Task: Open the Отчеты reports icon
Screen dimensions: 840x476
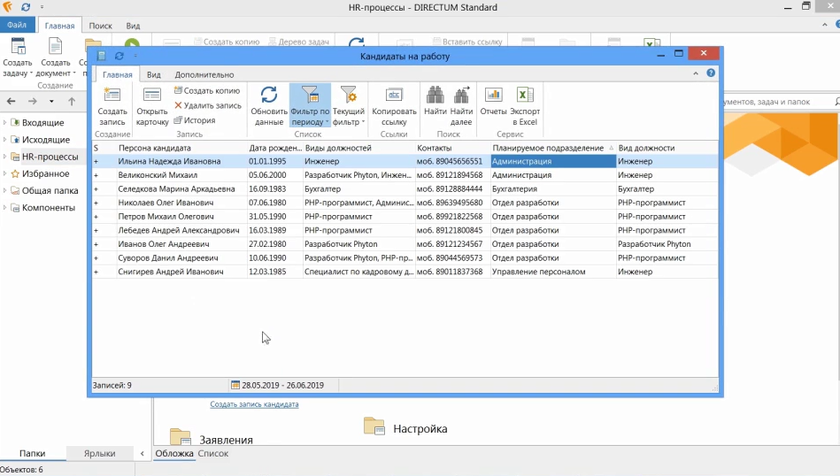Action: tap(493, 96)
